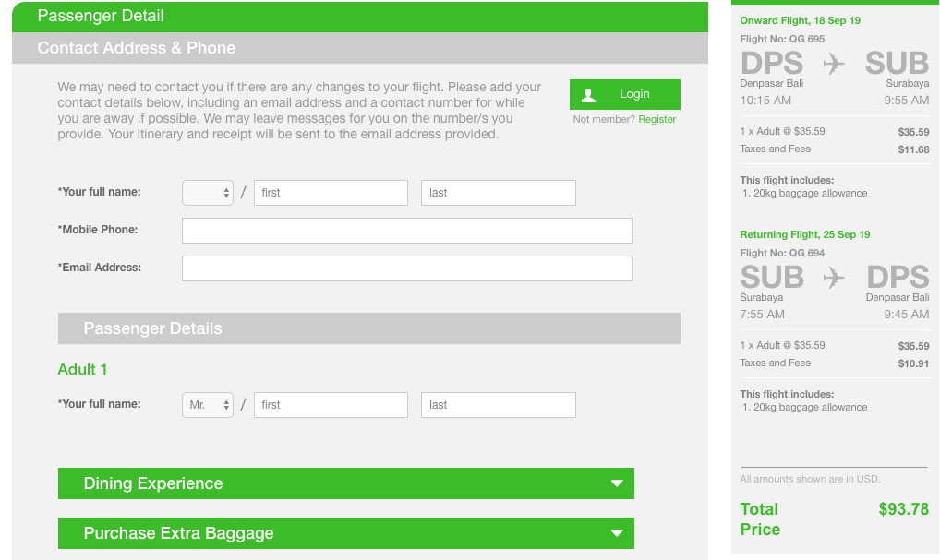Click returning 7:55 AM departure time
Screen dimensions: 940x560
[x=762, y=314]
